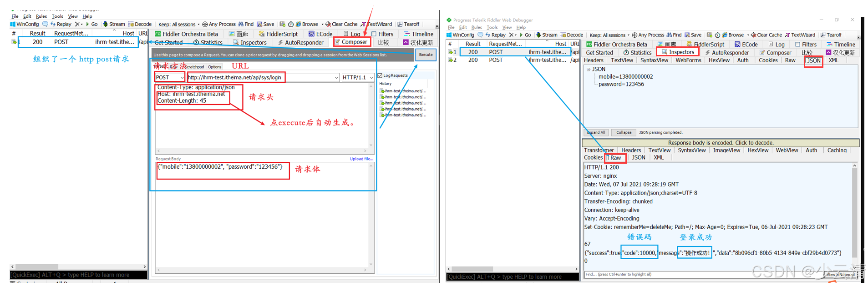Click Tearoff in right Fiddler toolbar
The image size is (868, 286).
831,35
